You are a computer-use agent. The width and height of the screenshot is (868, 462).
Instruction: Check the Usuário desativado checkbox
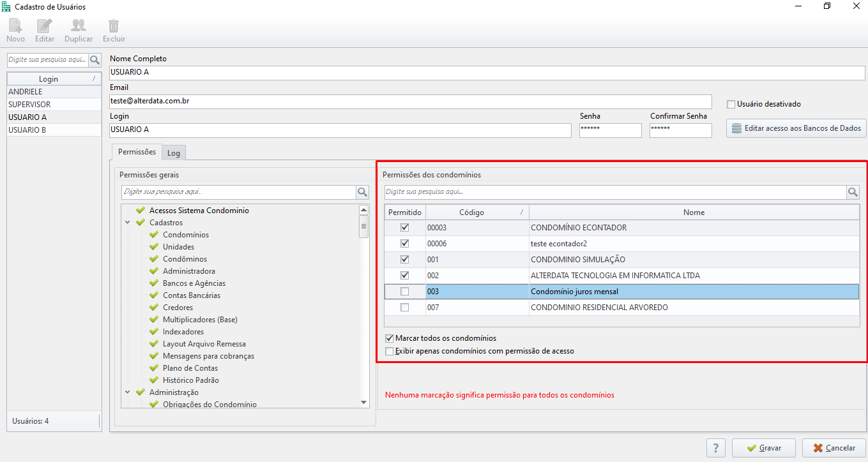point(731,104)
